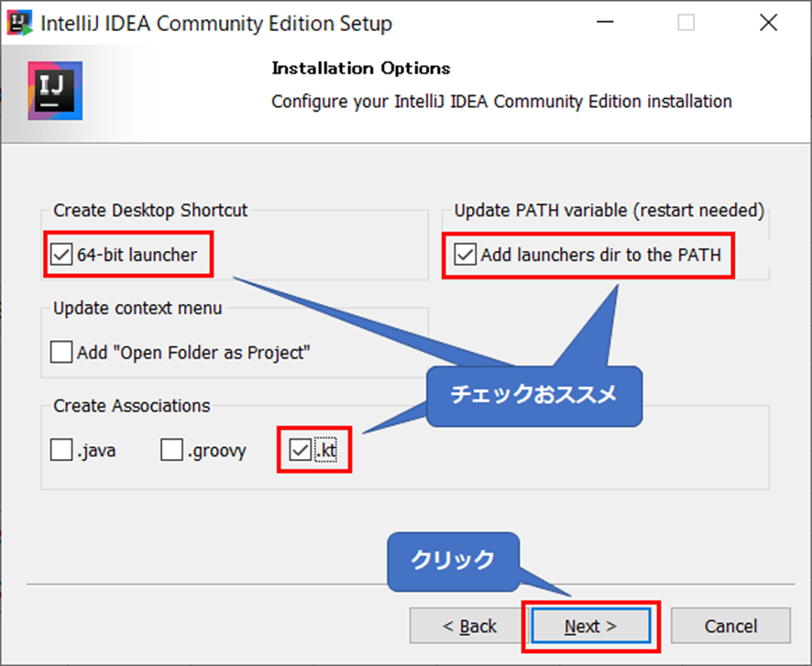Close the setup window
The width and height of the screenshot is (812, 666).
coord(768,23)
